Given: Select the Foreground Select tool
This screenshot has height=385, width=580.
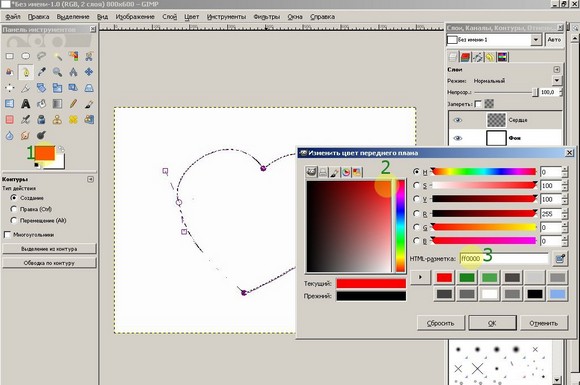Looking at the screenshot, I should [x=10, y=72].
